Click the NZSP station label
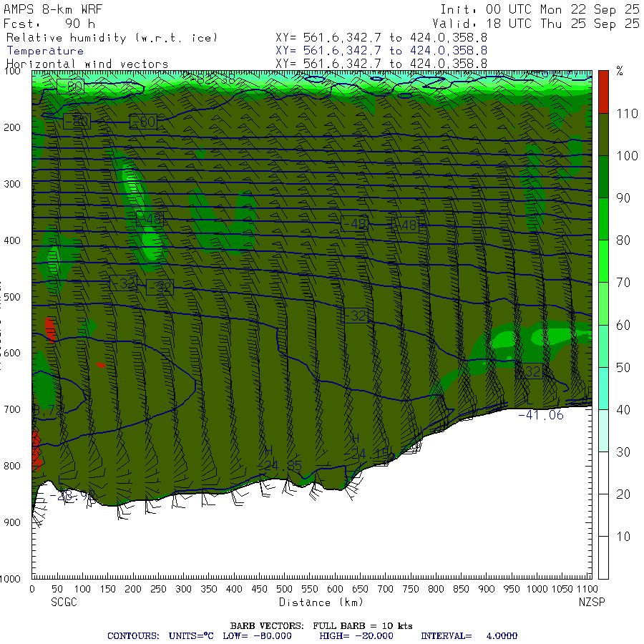The height and width of the screenshot is (644, 644). [x=592, y=602]
